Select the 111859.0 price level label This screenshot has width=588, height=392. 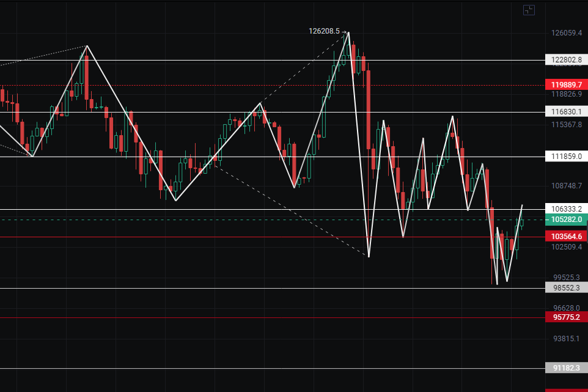tap(565, 157)
